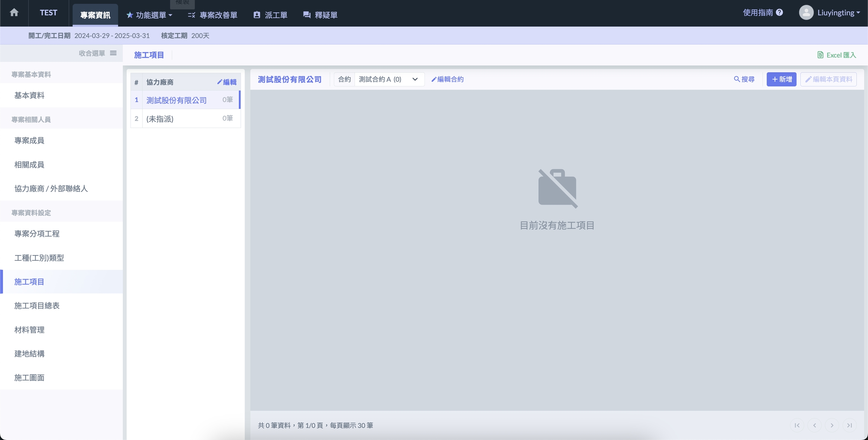
Task: Click previous page arrow in pagination
Action: click(x=815, y=425)
